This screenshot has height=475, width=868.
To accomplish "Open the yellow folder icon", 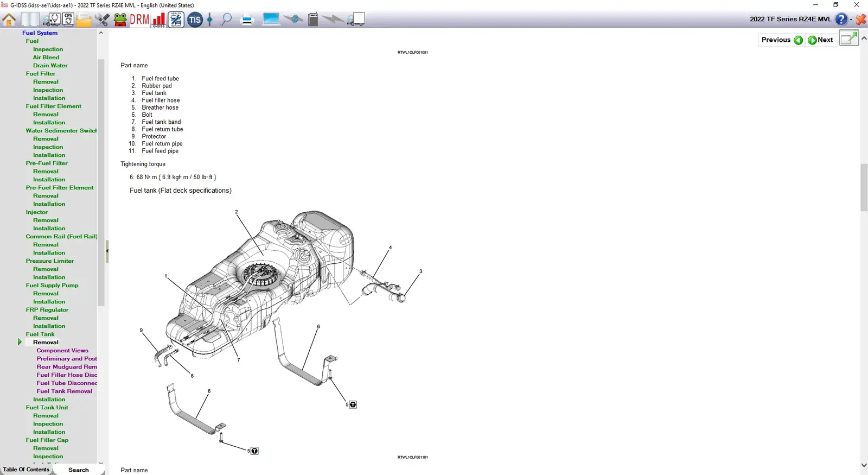I will pos(84,20).
